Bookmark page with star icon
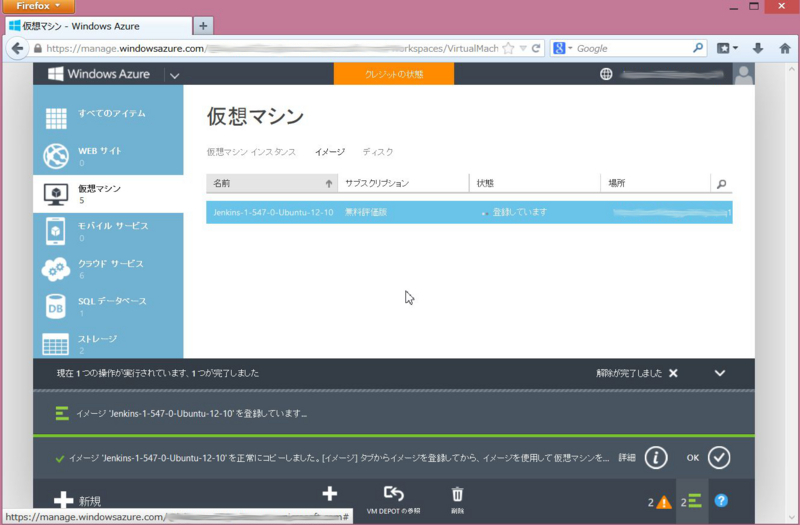 [508, 48]
